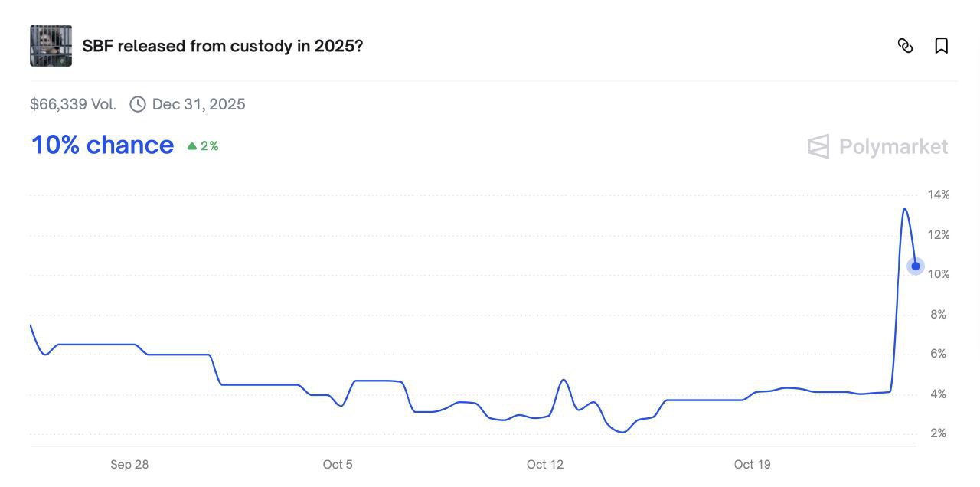980x487 pixels.
Task: Click the Polymarket watermark text
Action: point(893,146)
